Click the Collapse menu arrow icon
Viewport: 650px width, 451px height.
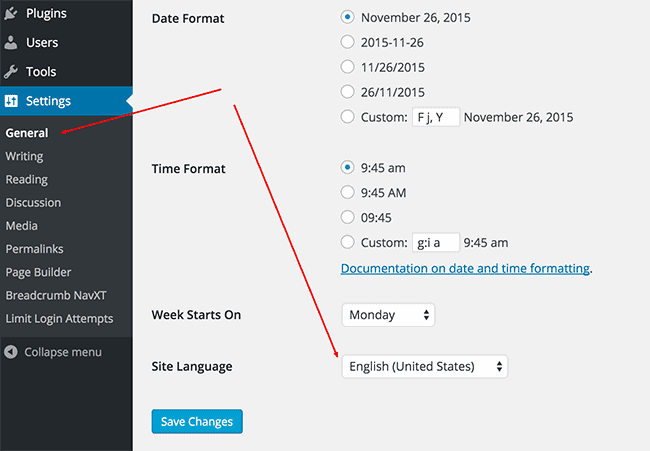11,352
